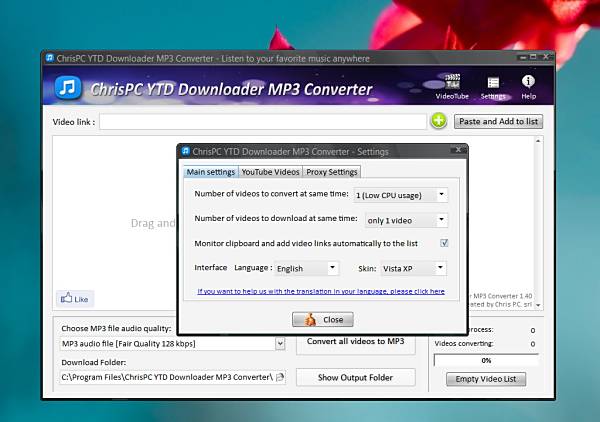Click the browse folder icon beside download path
The image size is (600, 422).
tap(280, 377)
